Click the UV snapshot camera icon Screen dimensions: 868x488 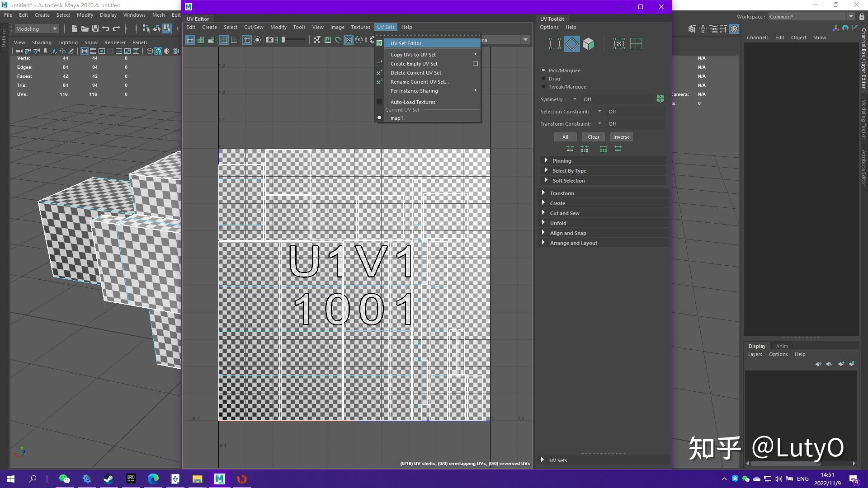(x=269, y=40)
